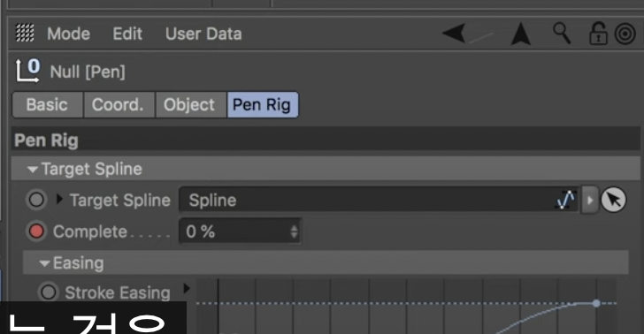Viewport: 644px width, 334px height.
Task: Click the up arrow navigation icon
Action: click(x=521, y=34)
